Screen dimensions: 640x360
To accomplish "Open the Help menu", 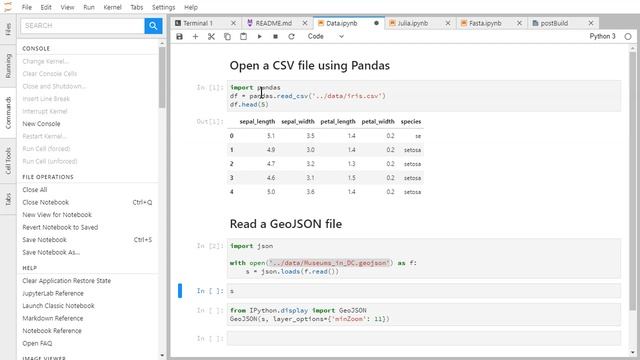I will (191, 7).
